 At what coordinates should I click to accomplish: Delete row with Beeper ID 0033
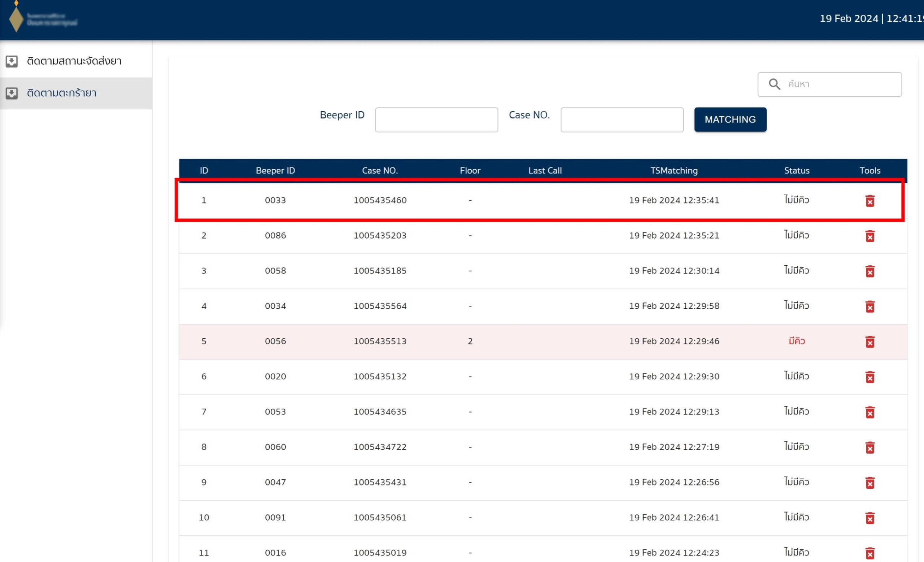click(x=869, y=201)
